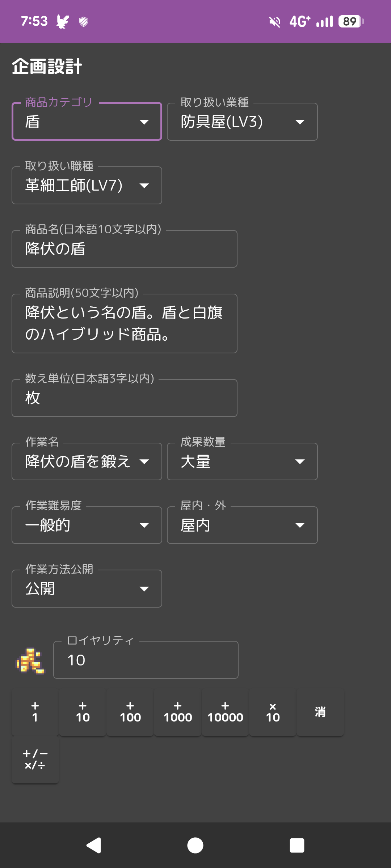Tap the battery indicator showing 89

tap(350, 22)
